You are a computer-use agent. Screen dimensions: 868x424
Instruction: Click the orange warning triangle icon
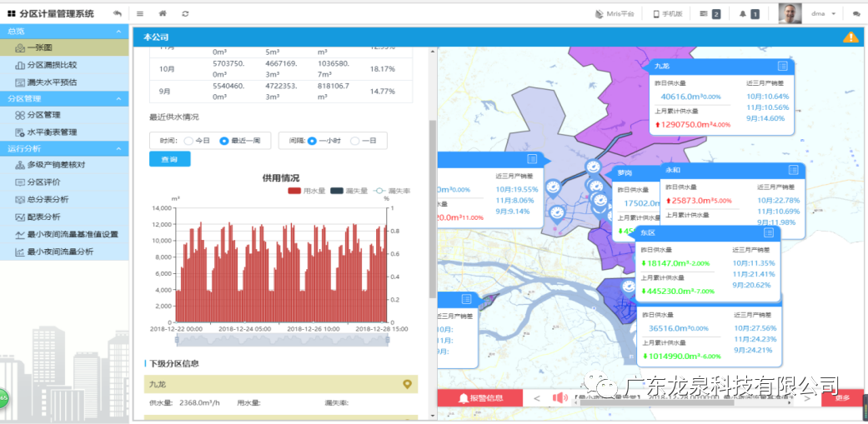tap(850, 37)
